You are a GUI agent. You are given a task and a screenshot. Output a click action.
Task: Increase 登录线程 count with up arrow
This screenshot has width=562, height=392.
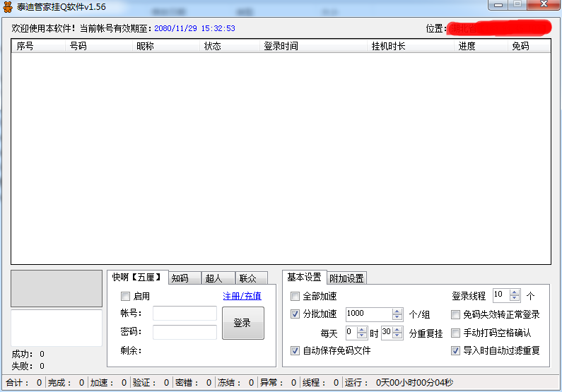pyautogui.click(x=515, y=292)
